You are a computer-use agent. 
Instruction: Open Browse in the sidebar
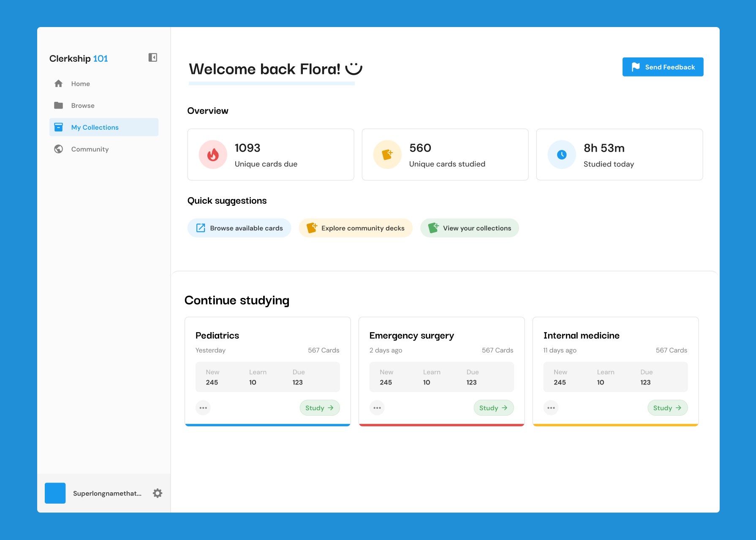(104, 105)
